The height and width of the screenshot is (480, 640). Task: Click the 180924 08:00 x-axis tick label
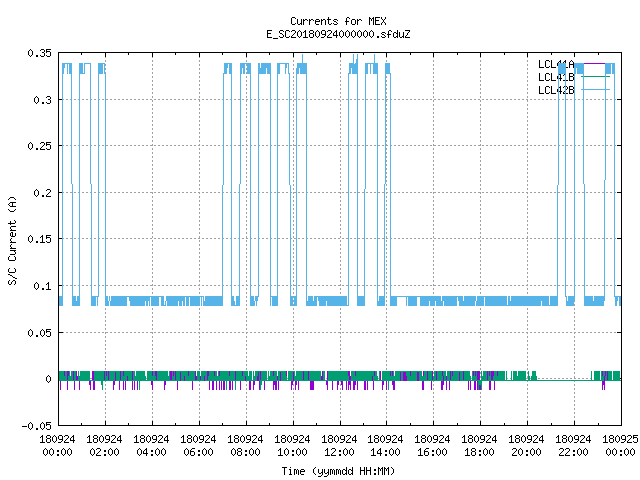(245, 446)
